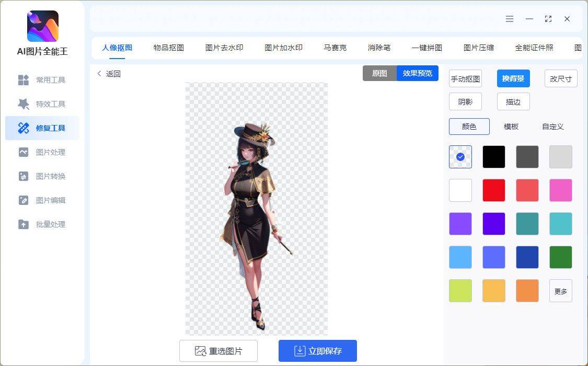Open the 特效工具 sidebar section

point(42,104)
